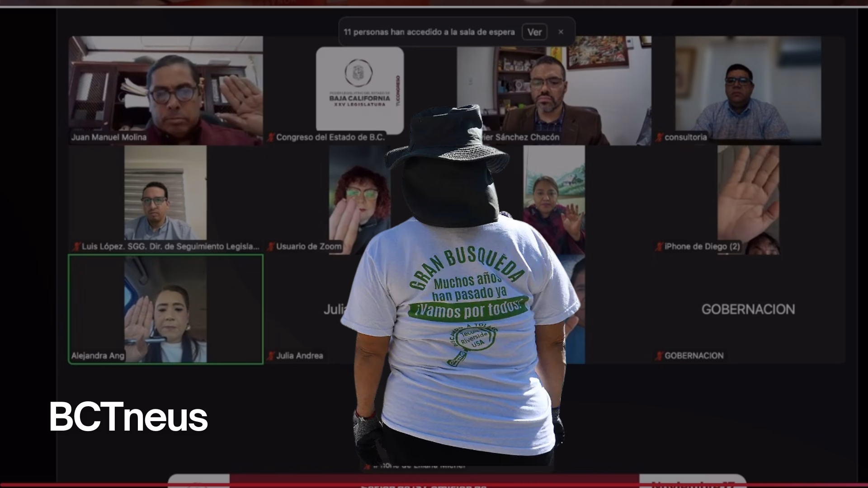Screen dimensions: 868x488
Task: Click muted mic icon on GOBERNACION name label
Action: [660, 356]
